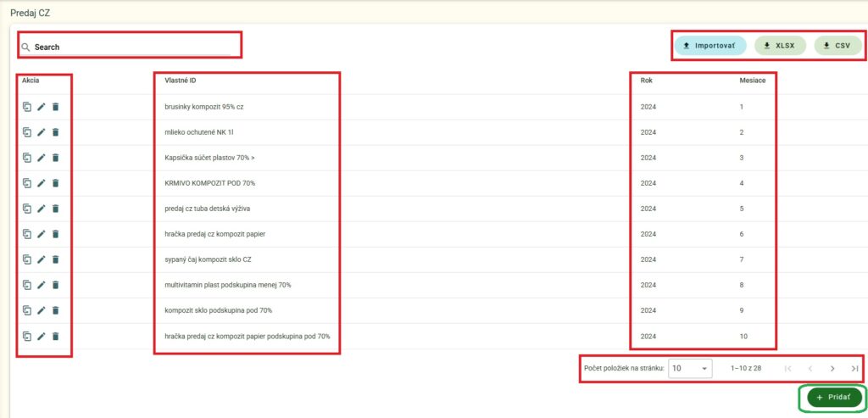Edit the mlieko ochutené NK 1l row
868x418 pixels.
point(42,132)
